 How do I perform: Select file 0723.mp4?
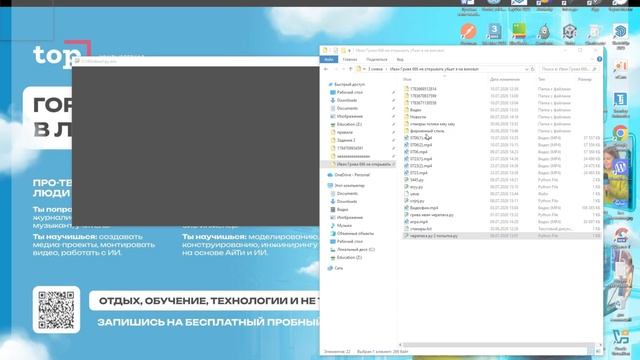(418, 173)
